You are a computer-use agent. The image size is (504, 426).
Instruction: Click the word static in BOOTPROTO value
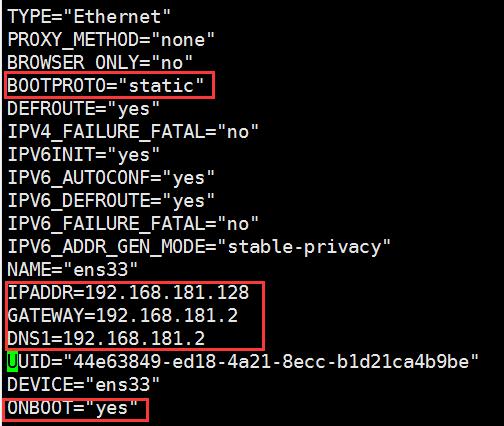coord(161,86)
